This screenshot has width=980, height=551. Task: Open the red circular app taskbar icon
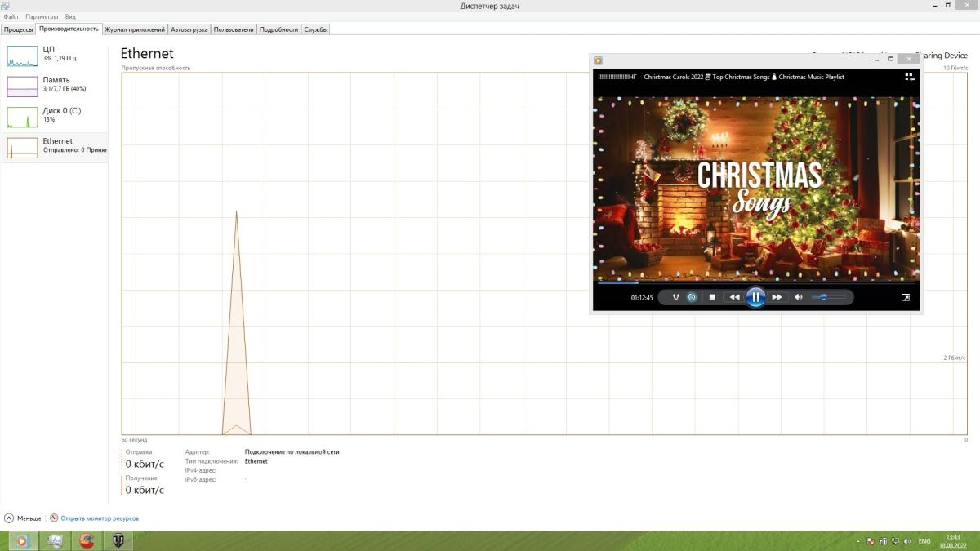pos(87,541)
